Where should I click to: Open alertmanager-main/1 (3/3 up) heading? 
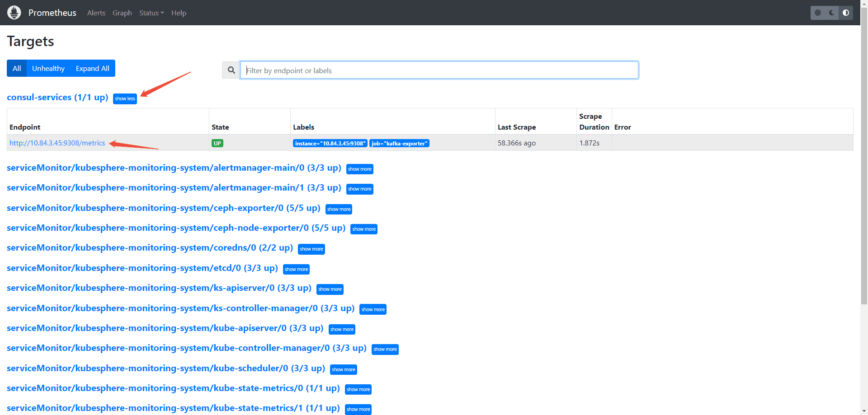174,187
